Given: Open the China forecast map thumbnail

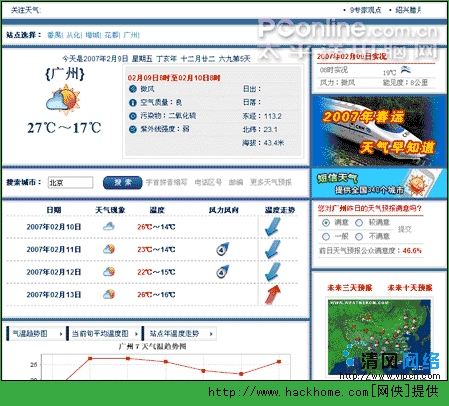Looking at the screenshot, I should coord(379,337).
